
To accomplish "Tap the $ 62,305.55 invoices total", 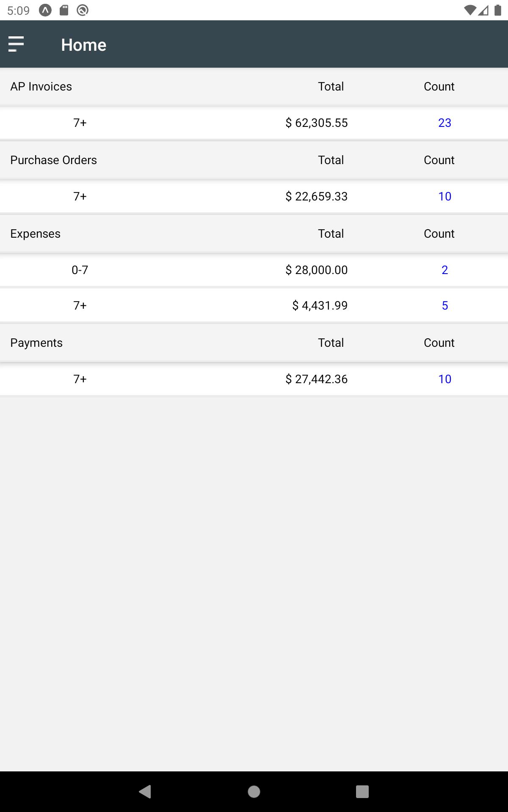I will click(316, 123).
